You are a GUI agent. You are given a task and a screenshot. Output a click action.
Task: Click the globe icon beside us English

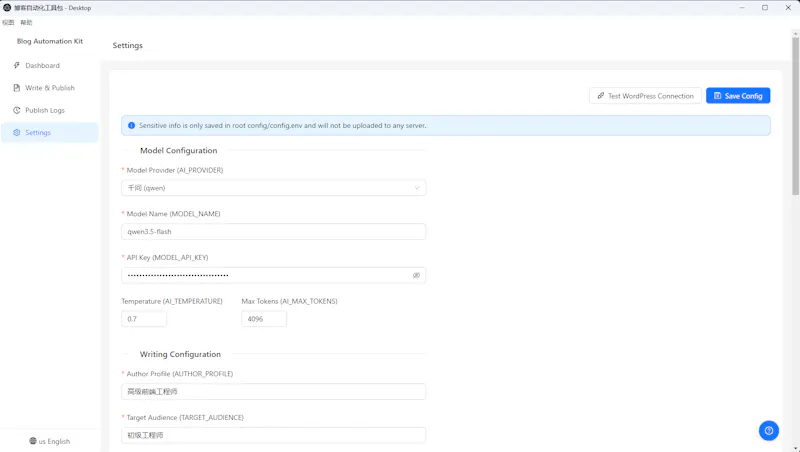pos(33,441)
